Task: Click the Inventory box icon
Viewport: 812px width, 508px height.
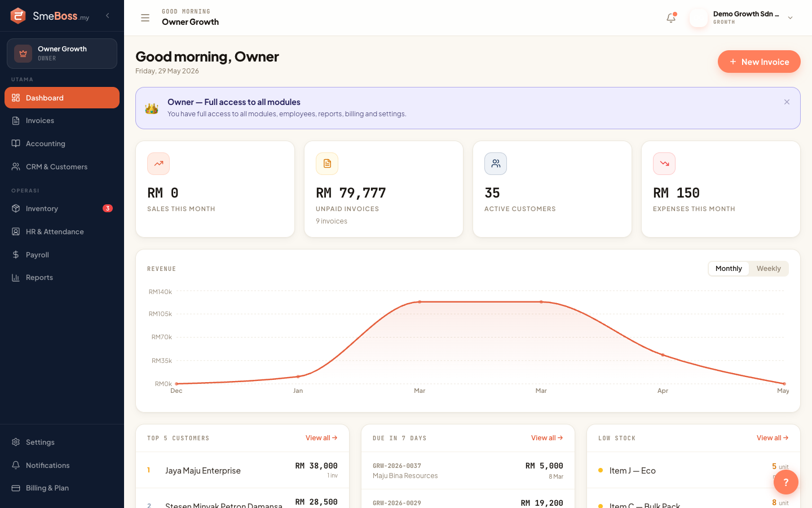Action: tap(16, 208)
